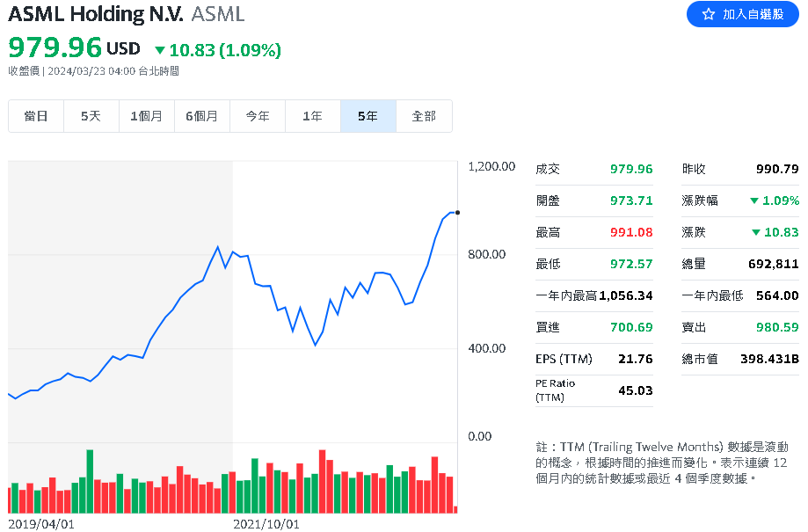808x532 pixels.
Task: Click the 賣出 value 980.59
Action: 777,327
